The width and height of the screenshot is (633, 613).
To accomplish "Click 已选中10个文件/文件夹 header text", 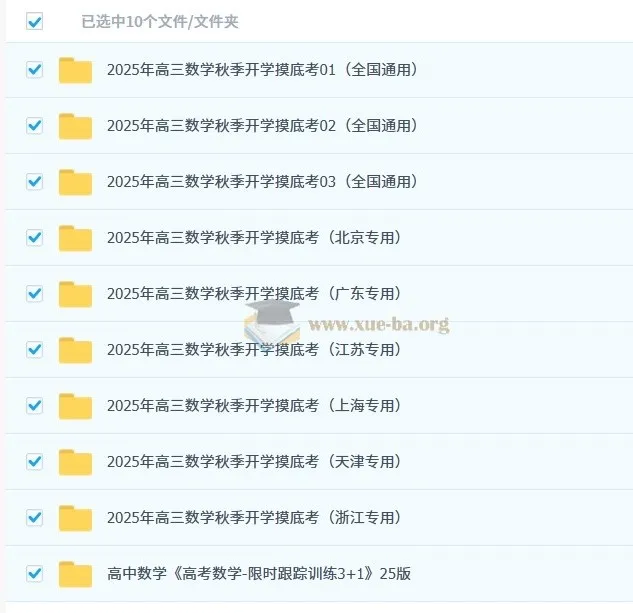I will click(160, 21).
